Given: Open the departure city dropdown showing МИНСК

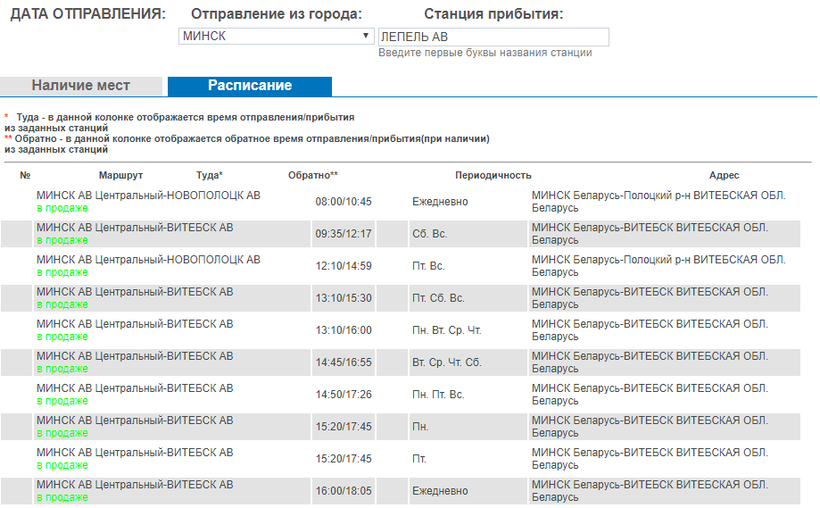Looking at the screenshot, I should click(276, 37).
